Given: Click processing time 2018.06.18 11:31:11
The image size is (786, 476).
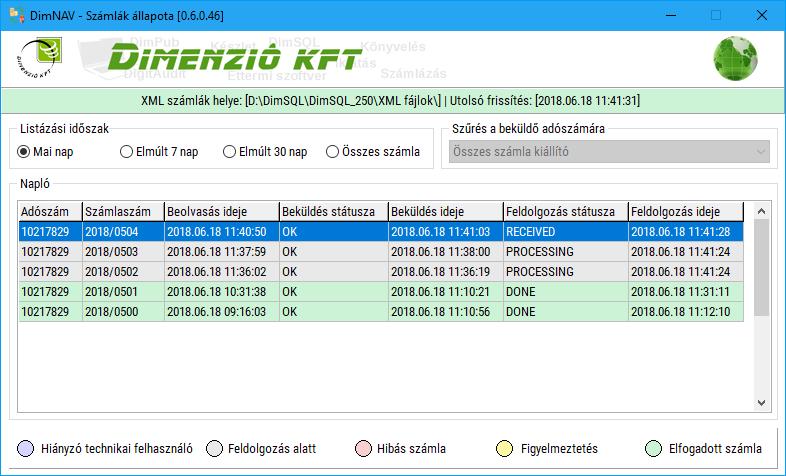Looking at the screenshot, I should [x=686, y=292].
